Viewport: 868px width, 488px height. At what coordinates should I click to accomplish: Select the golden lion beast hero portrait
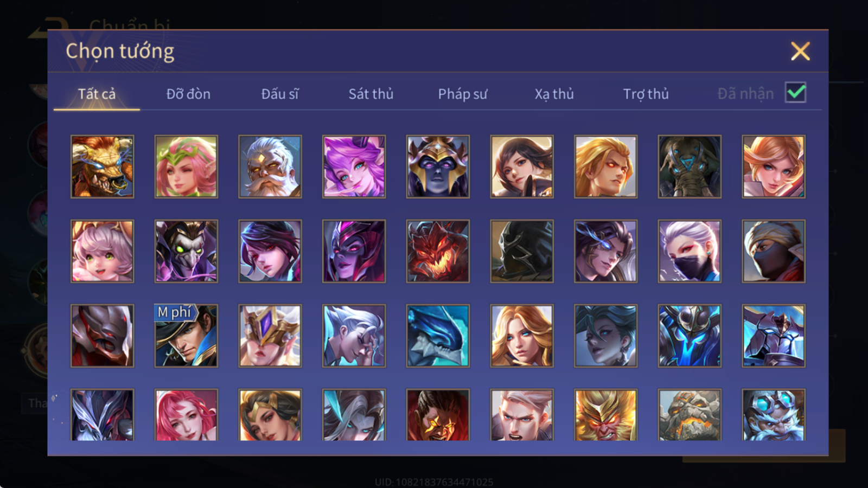pyautogui.click(x=102, y=166)
